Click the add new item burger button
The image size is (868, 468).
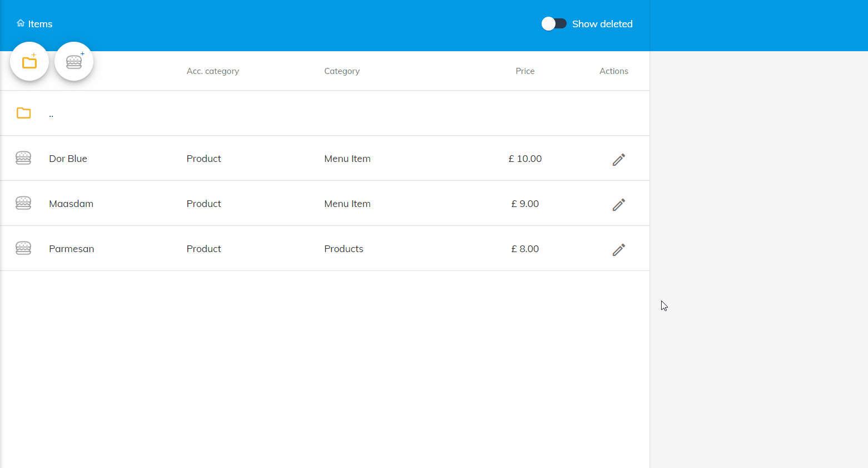74,62
